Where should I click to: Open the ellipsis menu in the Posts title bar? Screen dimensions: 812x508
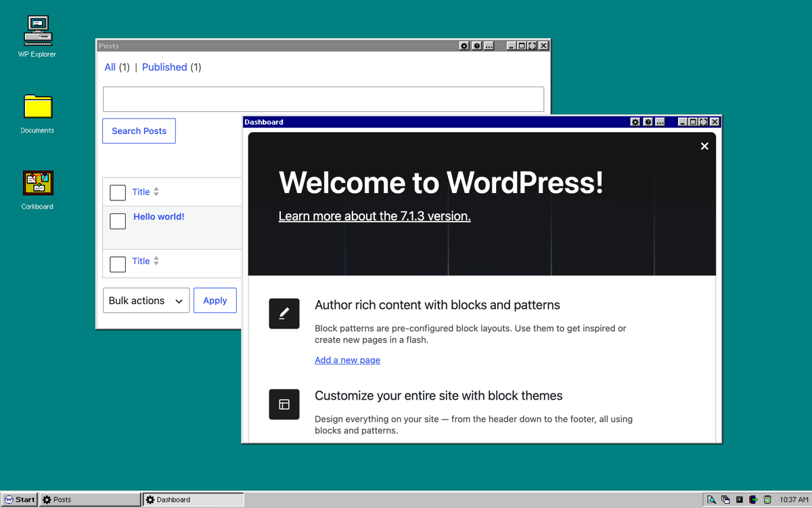coord(489,45)
